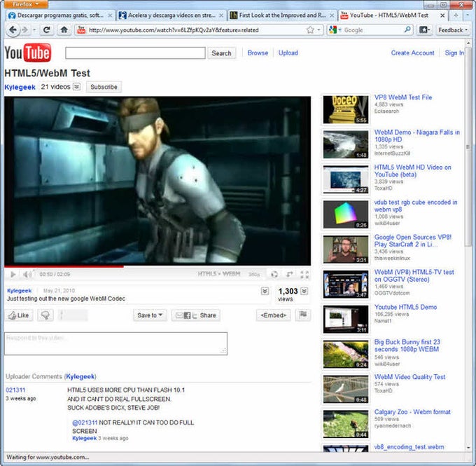Viewport: 476px width, 466px height.
Task: Switch to Descargar programas gratis tab
Action: pos(60,15)
